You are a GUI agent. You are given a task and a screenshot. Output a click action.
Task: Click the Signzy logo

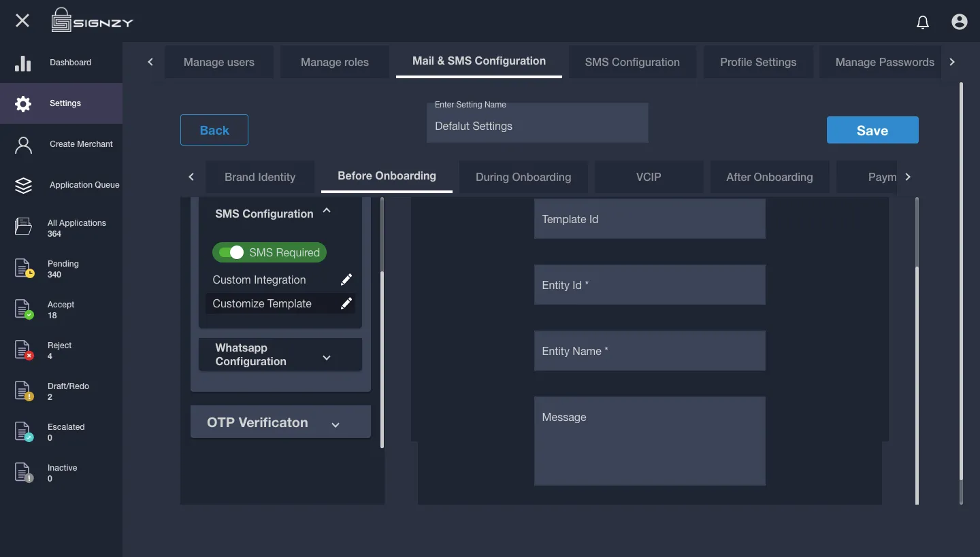[x=92, y=21]
